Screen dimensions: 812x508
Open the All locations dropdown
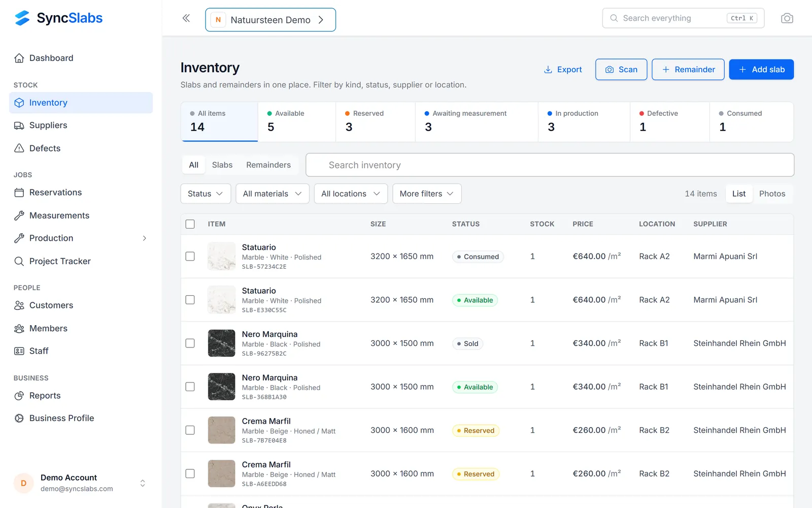tap(351, 194)
